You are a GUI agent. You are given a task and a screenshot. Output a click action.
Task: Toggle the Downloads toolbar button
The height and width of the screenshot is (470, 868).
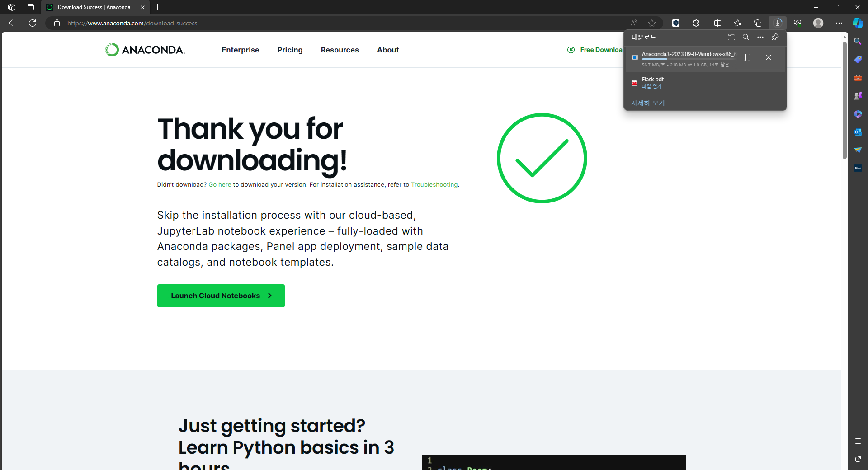[x=778, y=23]
